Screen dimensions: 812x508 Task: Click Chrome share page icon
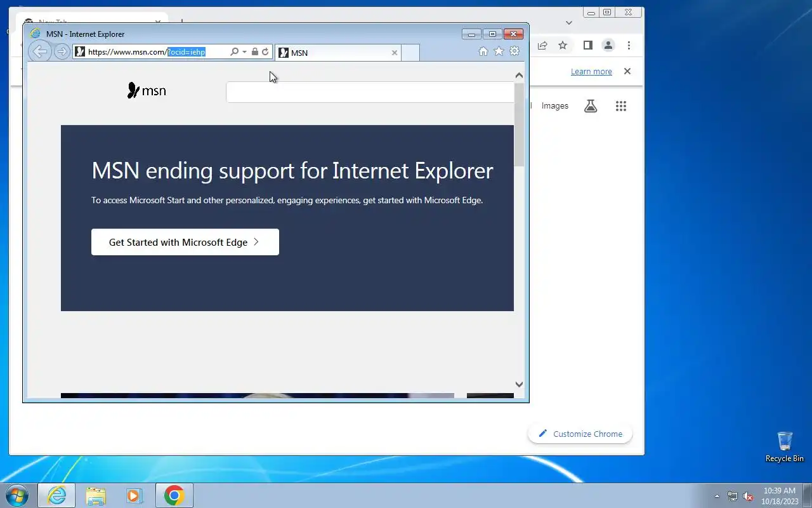point(542,45)
